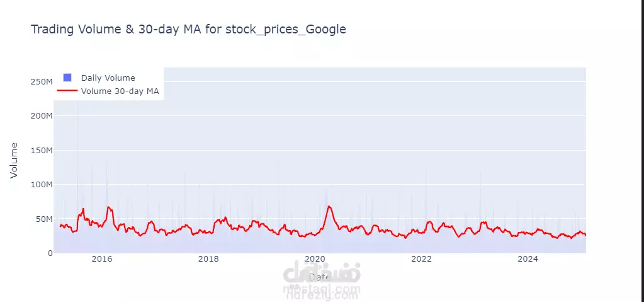This screenshot has height=302, width=644.
Task: Click the Volume y-axis title
Action: [x=14, y=160]
